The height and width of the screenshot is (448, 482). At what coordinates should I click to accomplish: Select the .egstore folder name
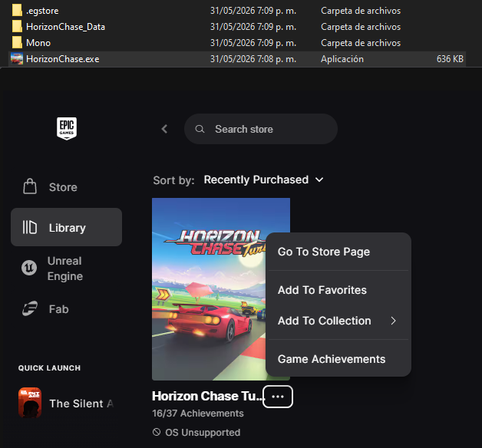tap(42, 11)
